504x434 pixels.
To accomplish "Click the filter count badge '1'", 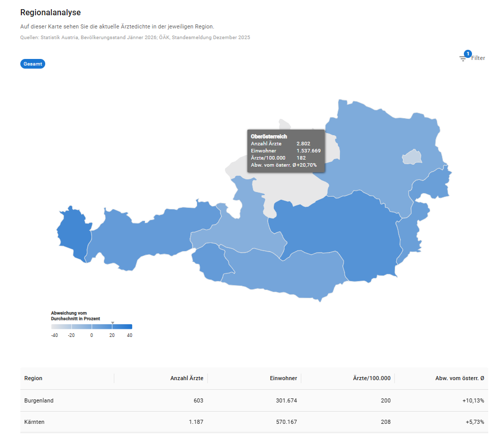I will point(468,54).
